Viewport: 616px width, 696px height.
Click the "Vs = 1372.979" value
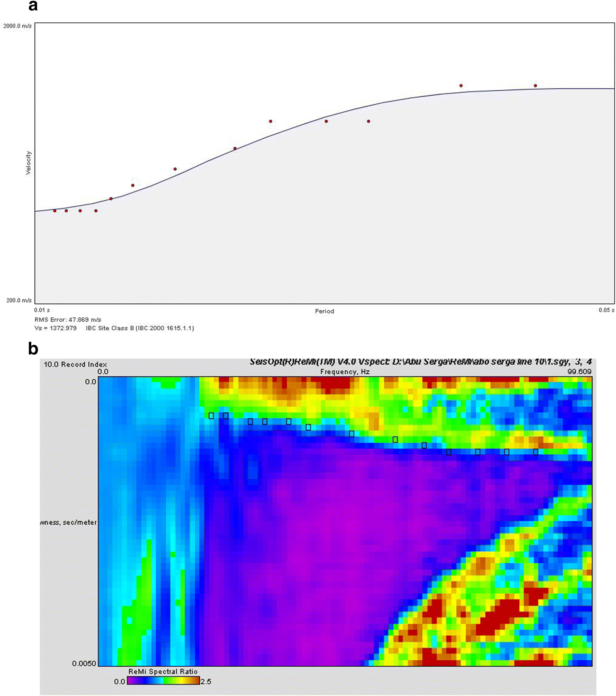coord(56,328)
